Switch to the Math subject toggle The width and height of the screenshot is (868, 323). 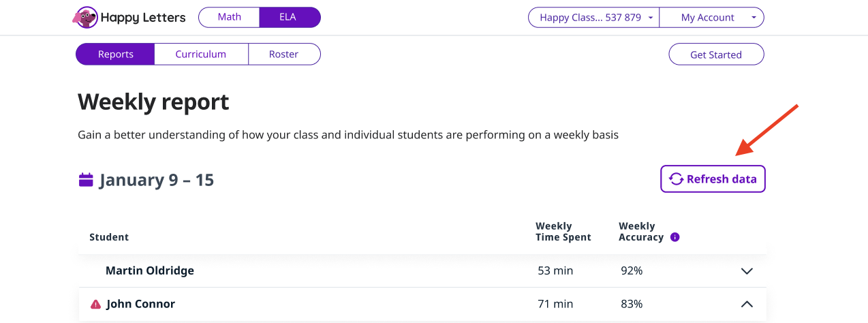(229, 18)
